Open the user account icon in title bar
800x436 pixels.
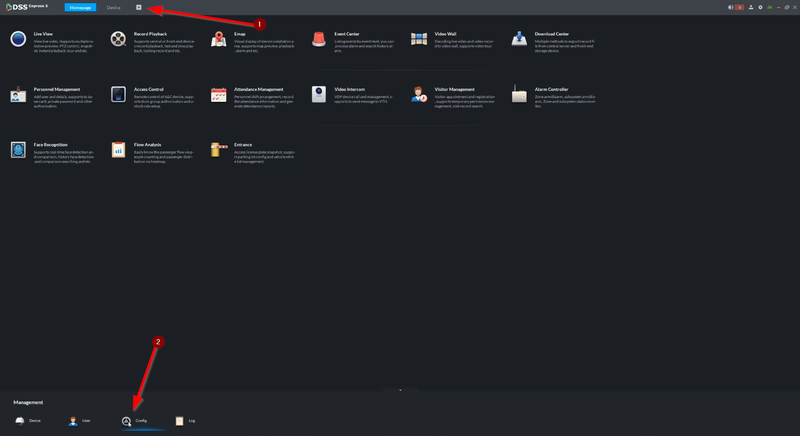pyautogui.click(x=751, y=7)
